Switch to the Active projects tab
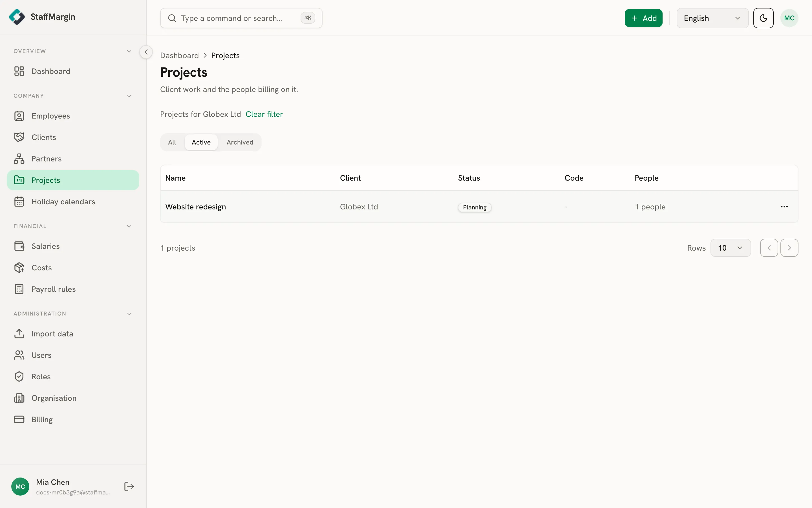 tap(201, 143)
